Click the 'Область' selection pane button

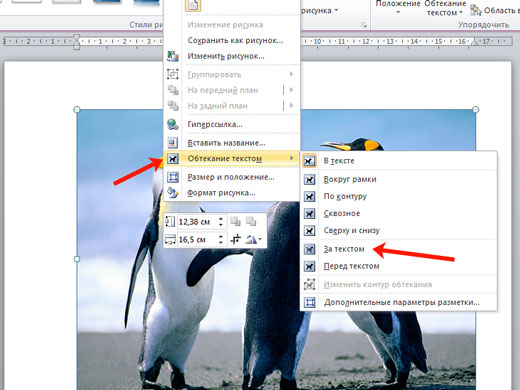coord(495,10)
